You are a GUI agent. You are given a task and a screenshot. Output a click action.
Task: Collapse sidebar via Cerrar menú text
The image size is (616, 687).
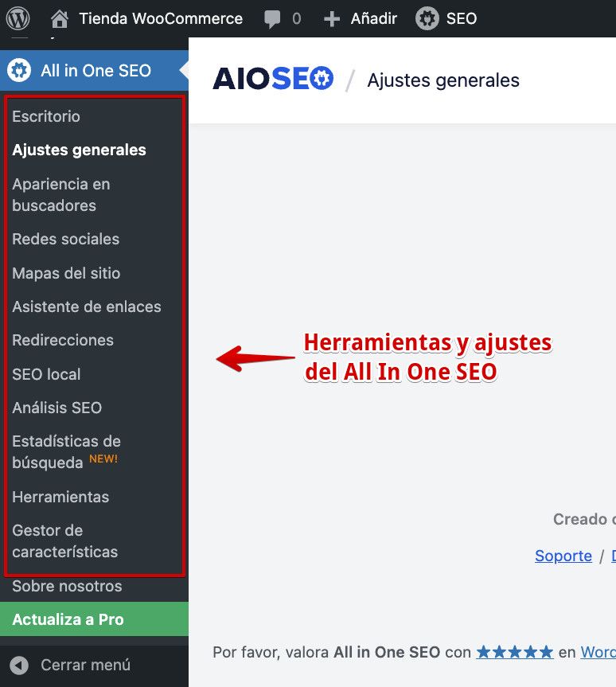(x=85, y=665)
